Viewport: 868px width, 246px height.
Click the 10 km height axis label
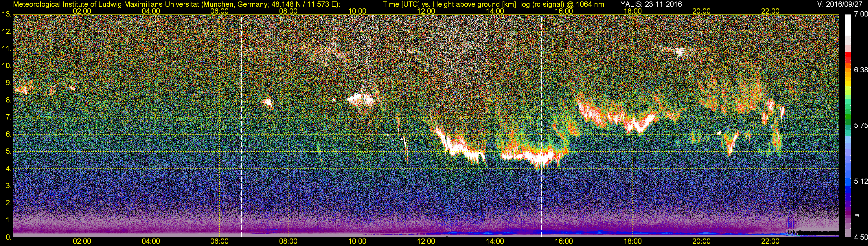(x=6, y=66)
